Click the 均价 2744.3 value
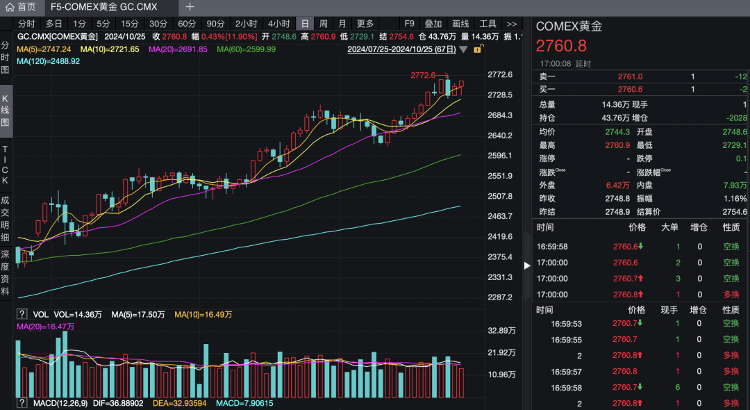This screenshot has width=750, height=410. (617, 132)
